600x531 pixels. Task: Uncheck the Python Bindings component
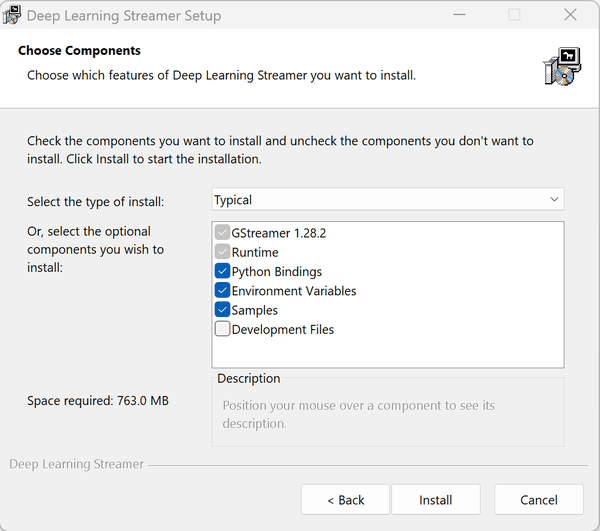tap(222, 271)
